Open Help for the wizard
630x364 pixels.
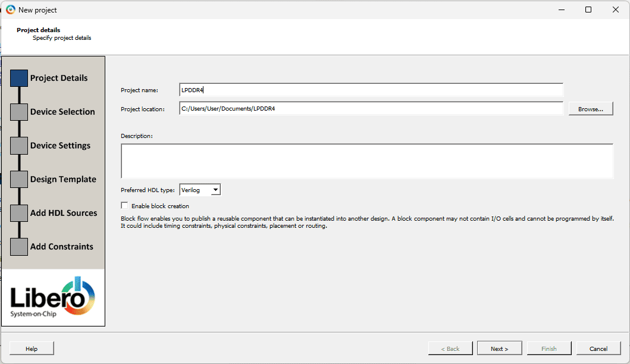point(32,349)
